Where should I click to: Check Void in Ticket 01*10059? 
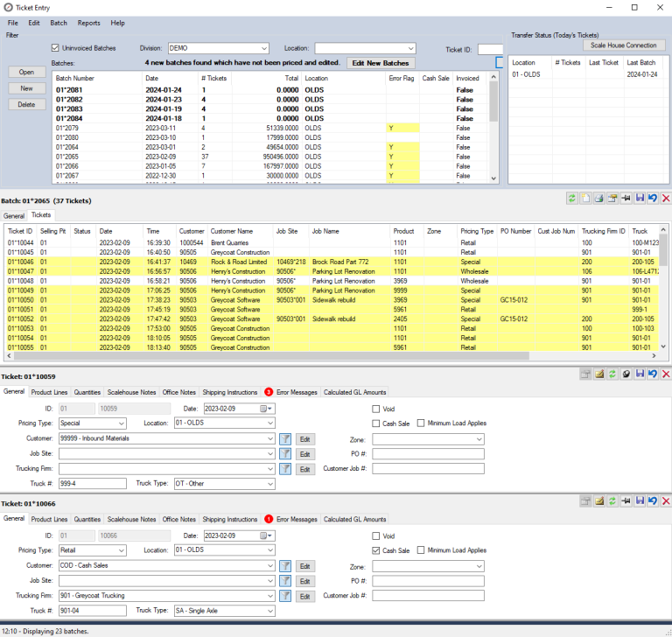tap(376, 409)
